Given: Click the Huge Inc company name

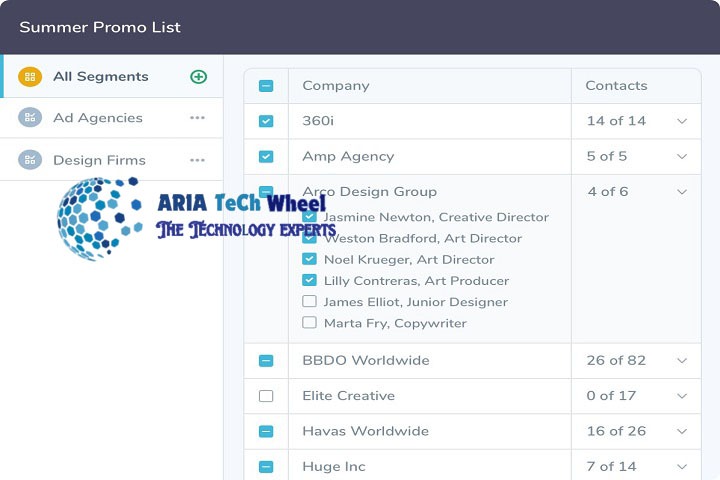Looking at the screenshot, I should click(x=334, y=467).
